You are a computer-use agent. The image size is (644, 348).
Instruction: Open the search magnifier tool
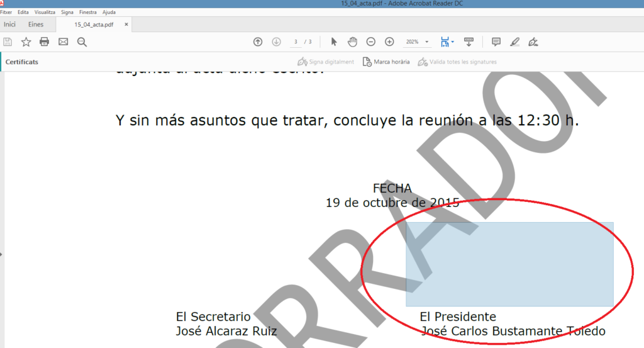[x=82, y=42]
